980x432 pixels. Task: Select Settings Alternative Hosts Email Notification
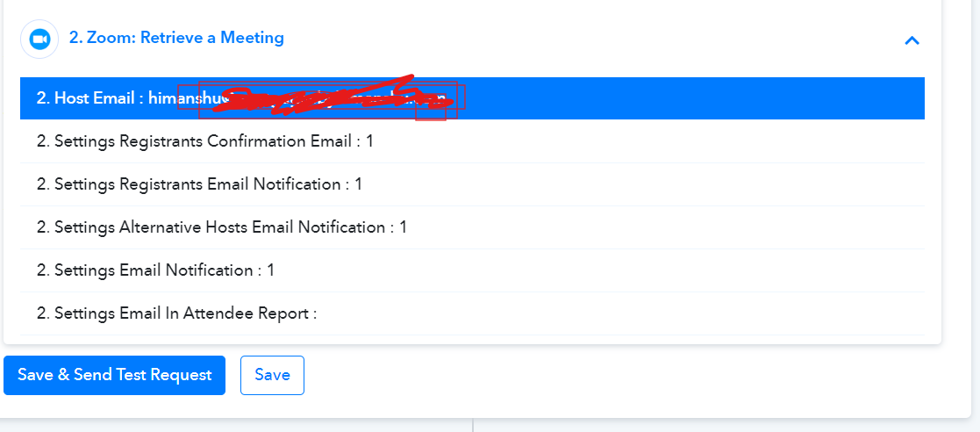472,227
